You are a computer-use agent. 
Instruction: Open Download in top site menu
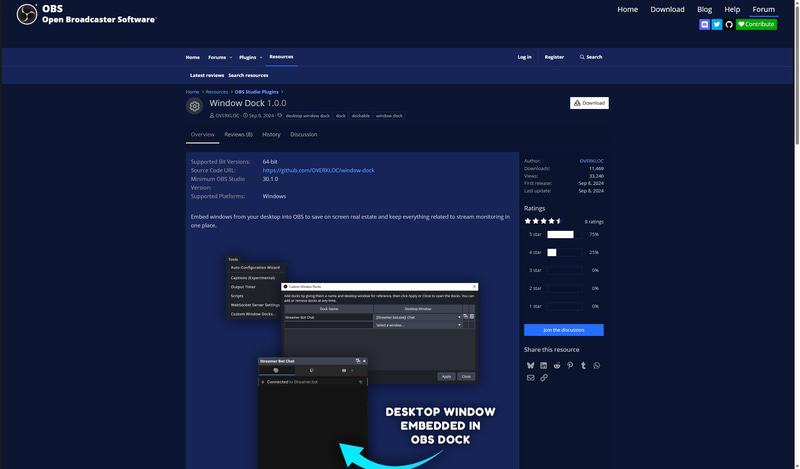[x=667, y=9]
